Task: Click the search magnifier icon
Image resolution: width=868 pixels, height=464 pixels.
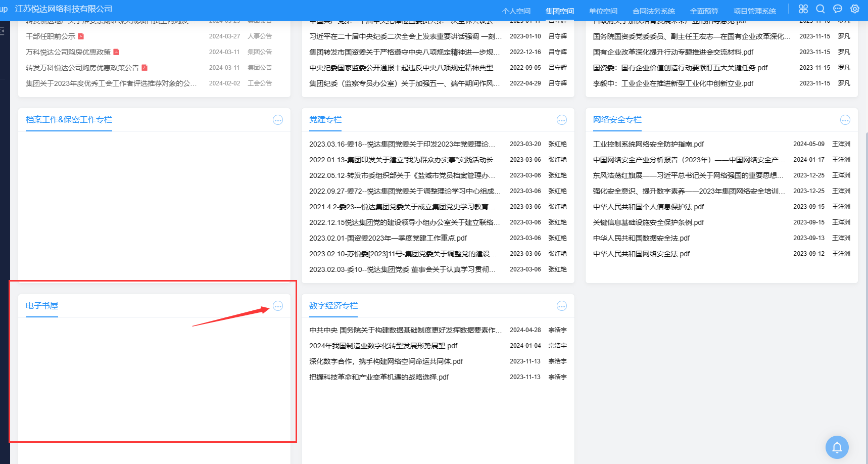Action: coord(821,9)
